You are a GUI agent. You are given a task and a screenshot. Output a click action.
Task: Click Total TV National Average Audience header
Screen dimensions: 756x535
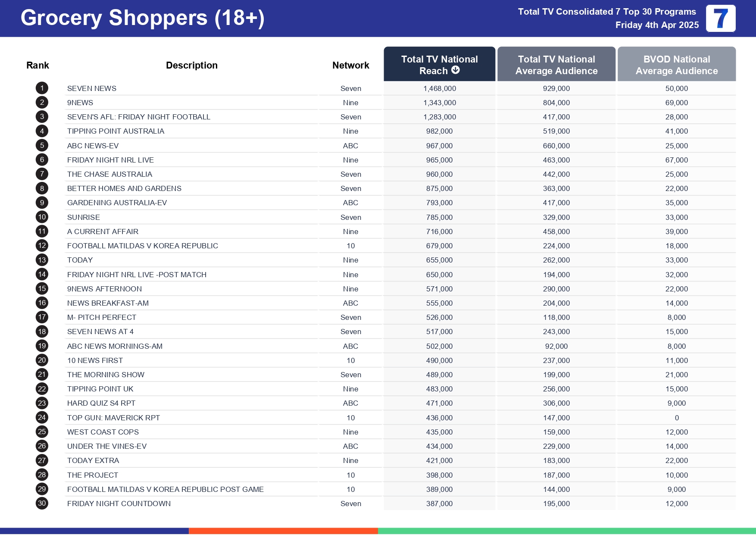[556, 65]
